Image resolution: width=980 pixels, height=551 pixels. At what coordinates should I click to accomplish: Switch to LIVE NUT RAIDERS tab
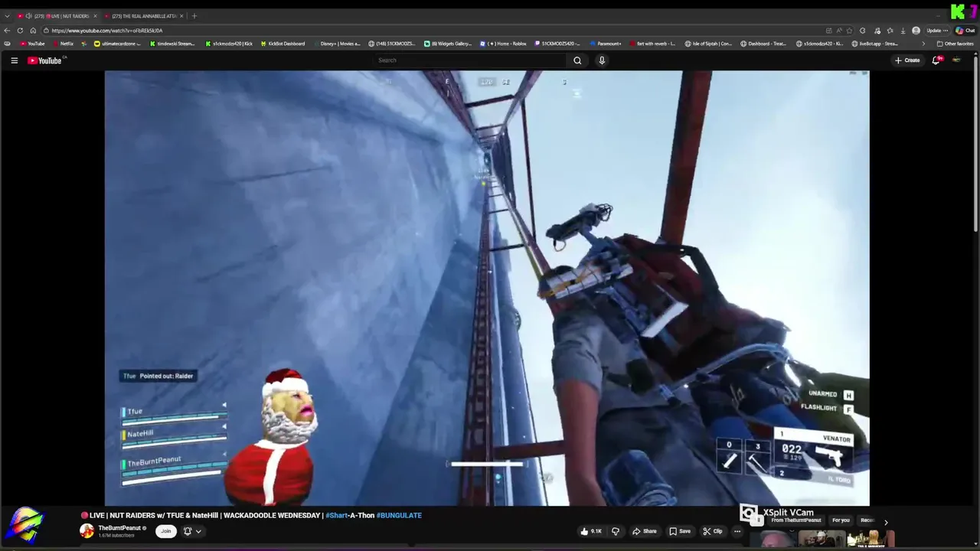[57, 16]
